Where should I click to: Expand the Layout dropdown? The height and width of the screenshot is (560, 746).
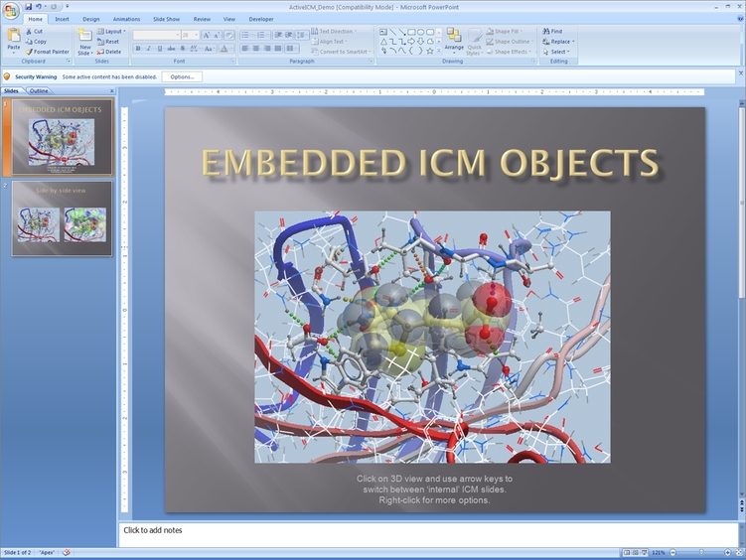tap(114, 31)
